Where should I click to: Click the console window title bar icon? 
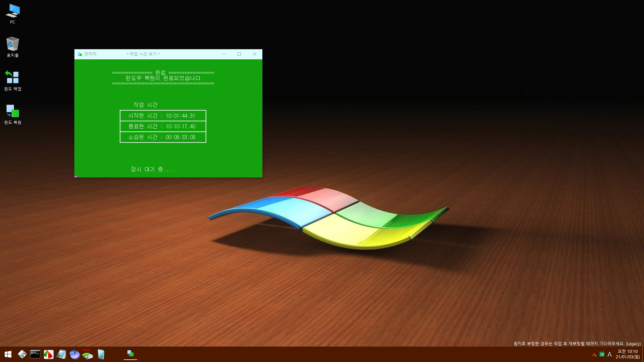point(80,54)
